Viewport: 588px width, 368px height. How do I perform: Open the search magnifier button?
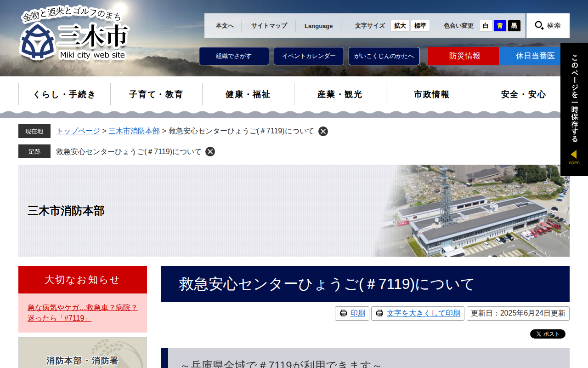548,25
